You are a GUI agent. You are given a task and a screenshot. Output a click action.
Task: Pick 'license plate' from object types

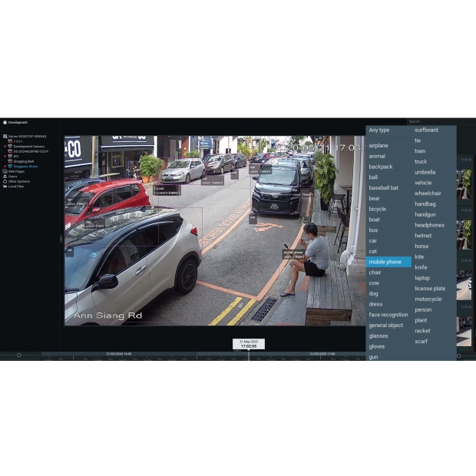point(430,289)
